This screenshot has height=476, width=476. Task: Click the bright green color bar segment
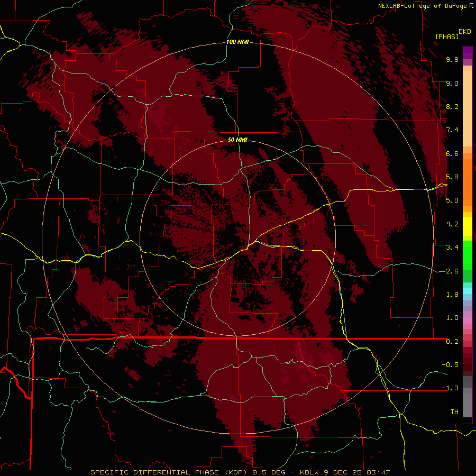467,255
